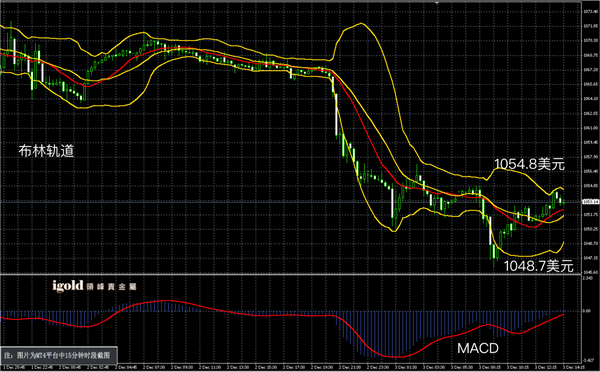Click the current price tag 1053.14
Screen dimensions: 600x372
[590, 201]
